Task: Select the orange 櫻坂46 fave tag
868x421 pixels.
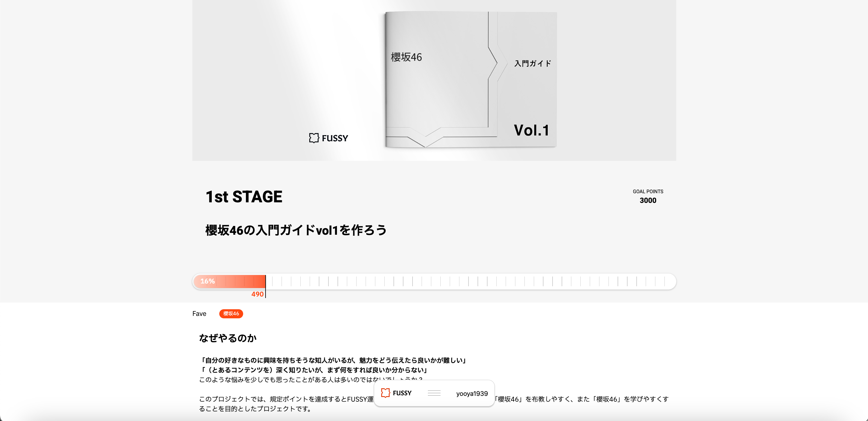Action: coord(231,313)
